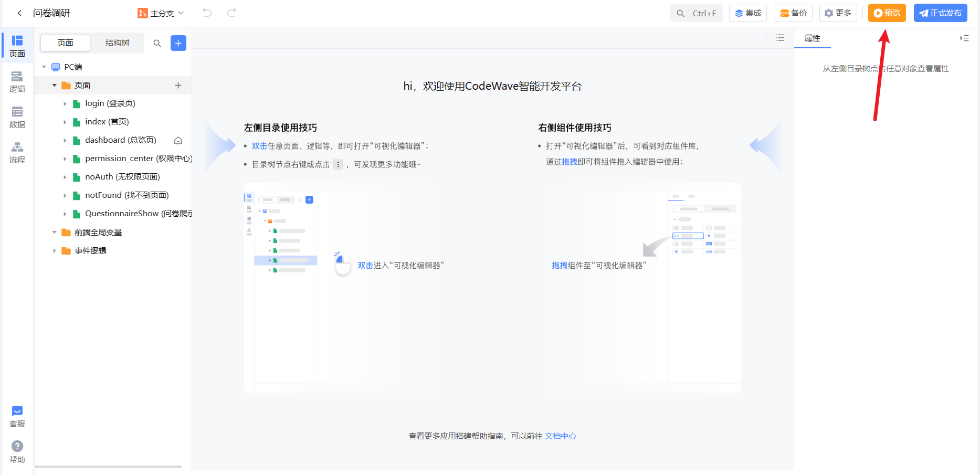The image size is (980, 475).
Task: Click the 备份 backup button
Action: tap(794, 13)
